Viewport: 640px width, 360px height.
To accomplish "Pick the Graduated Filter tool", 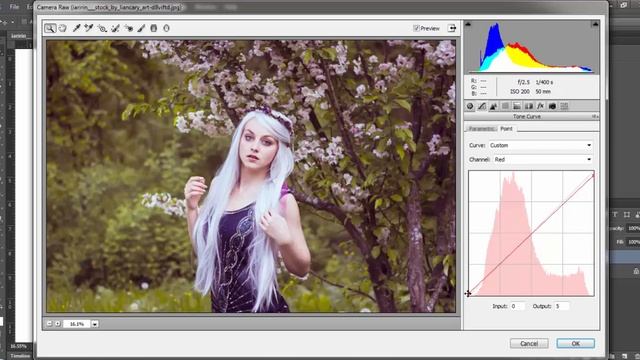I will pos(153,28).
